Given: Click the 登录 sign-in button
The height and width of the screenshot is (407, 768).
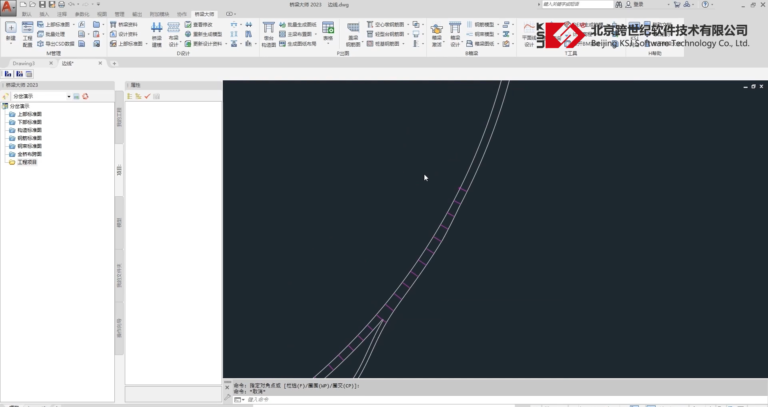Looking at the screenshot, I should [x=635, y=4].
